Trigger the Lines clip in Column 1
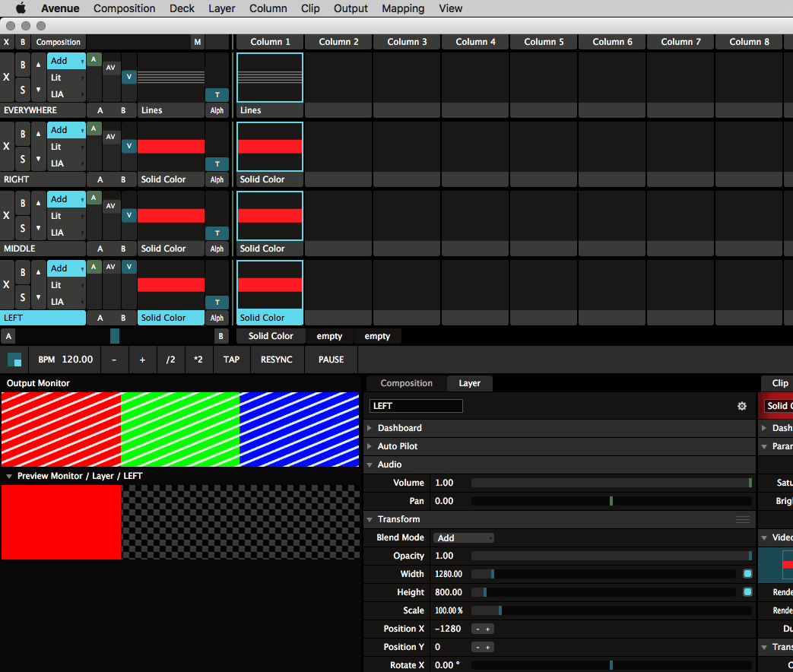This screenshot has height=672, width=793. pos(270,78)
